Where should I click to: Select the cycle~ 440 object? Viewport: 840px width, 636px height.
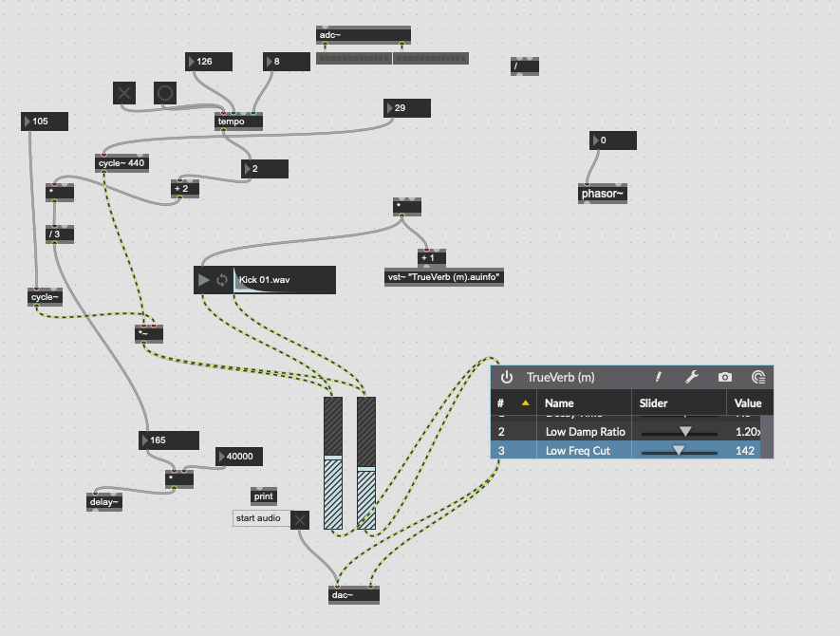point(121,163)
